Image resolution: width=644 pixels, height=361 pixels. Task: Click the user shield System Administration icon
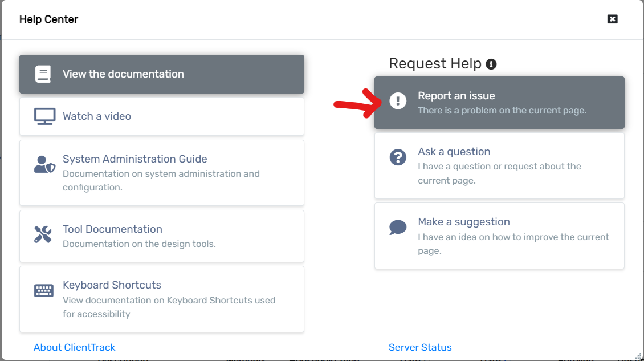44,164
